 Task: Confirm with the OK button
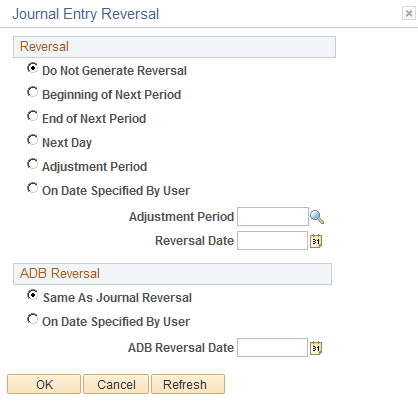point(44,384)
